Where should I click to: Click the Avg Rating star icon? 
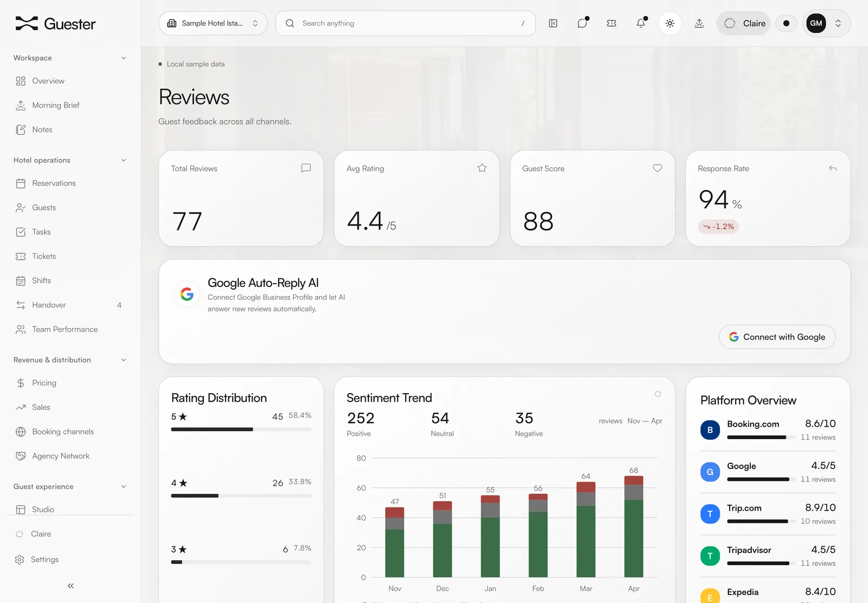click(482, 168)
